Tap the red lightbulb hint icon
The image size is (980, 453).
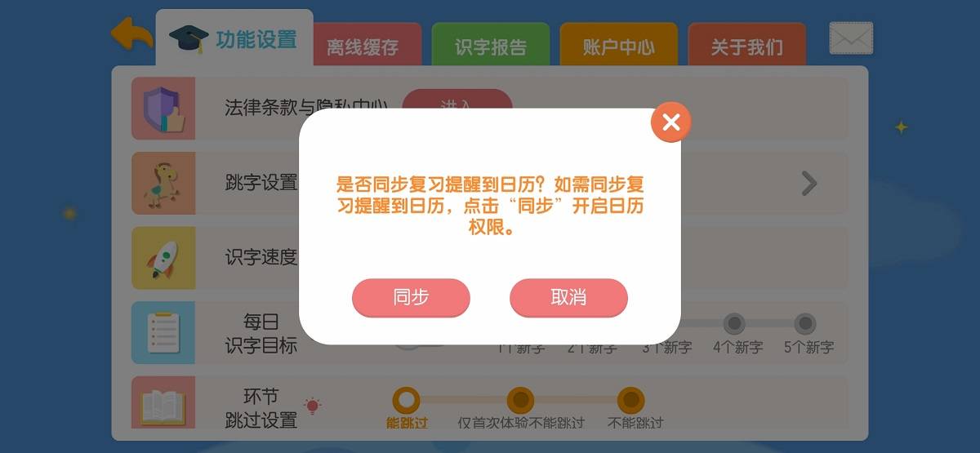[x=313, y=406]
